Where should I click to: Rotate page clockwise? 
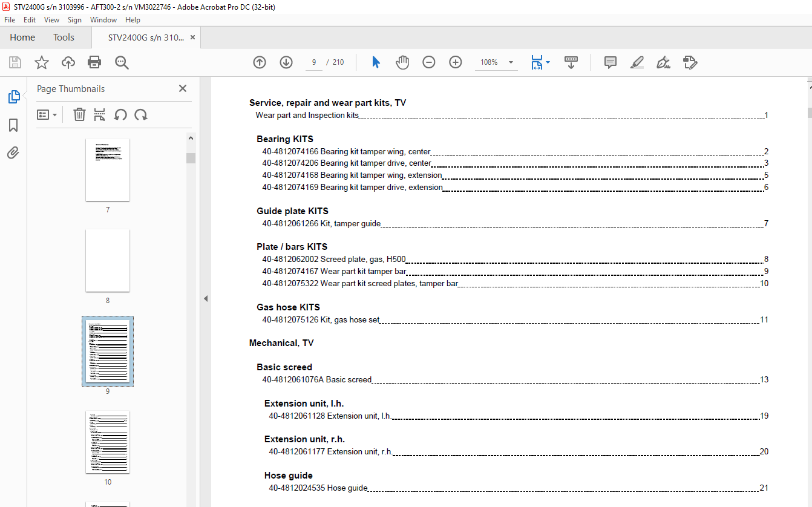tap(141, 114)
